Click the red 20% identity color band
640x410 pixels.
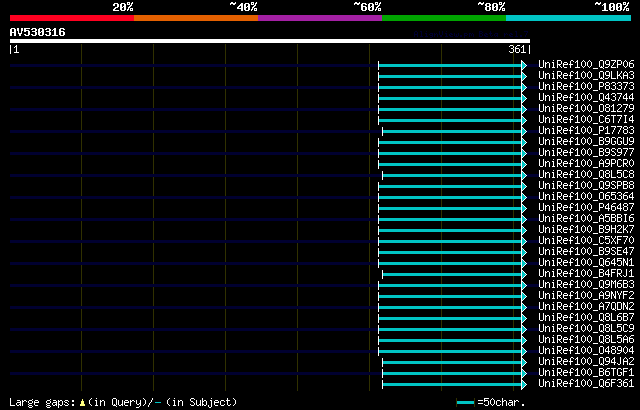pyautogui.click(x=72, y=18)
